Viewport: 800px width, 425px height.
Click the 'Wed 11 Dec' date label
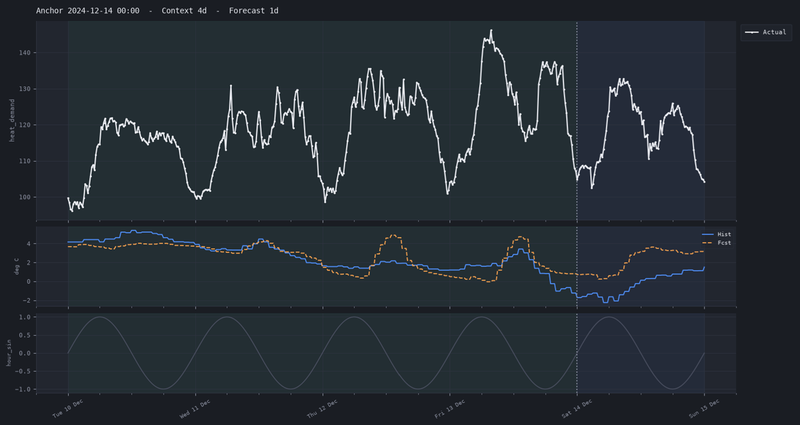point(195,409)
